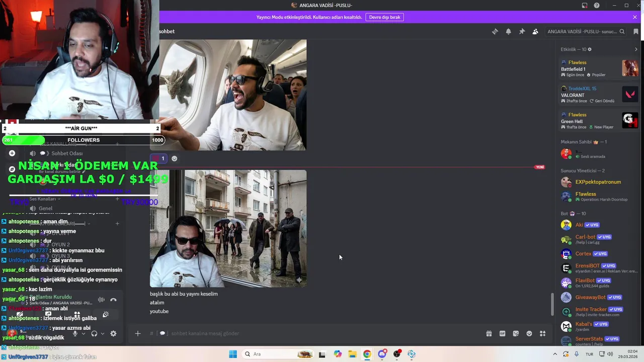
Task: Toggle headphone deafen
Action: 94,333
